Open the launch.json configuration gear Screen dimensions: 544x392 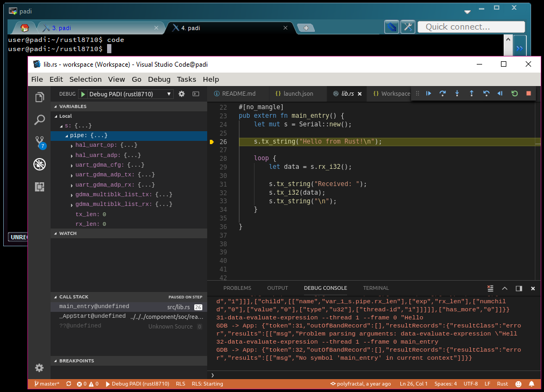(181, 94)
